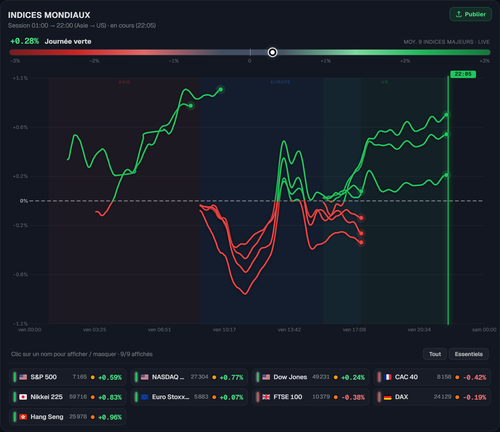The height and width of the screenshot is (432, 500).
Task: Click the orange status dot on FTSE 100
Action: click(x=336, y=397)
